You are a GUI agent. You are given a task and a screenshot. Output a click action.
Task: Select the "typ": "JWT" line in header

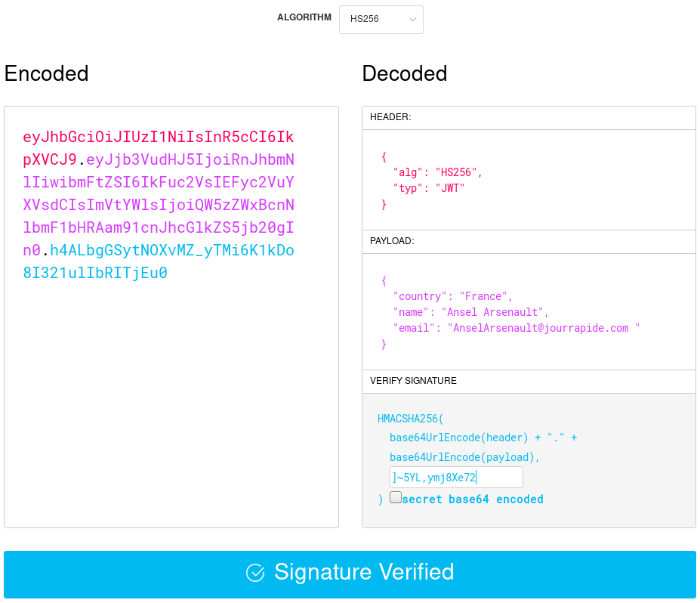click(x=428, y=188)
